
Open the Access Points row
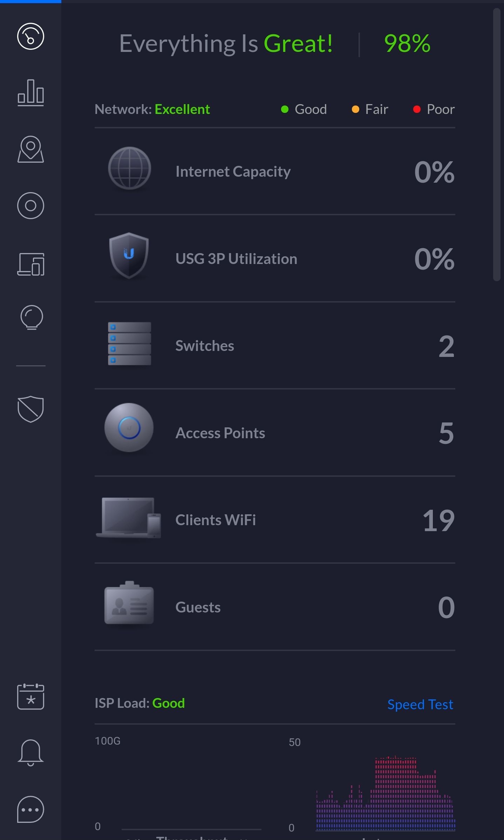click(275, 433)
